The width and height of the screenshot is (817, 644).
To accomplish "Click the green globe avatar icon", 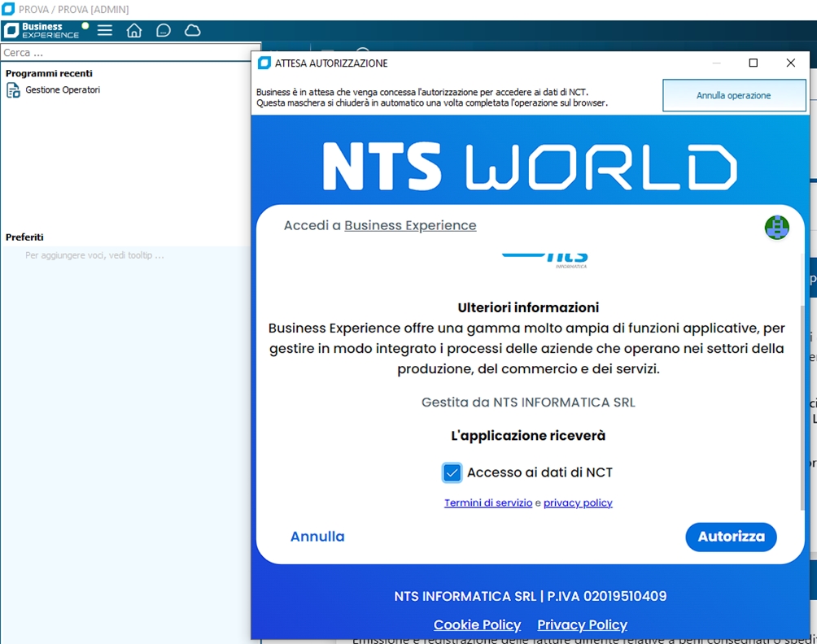I will (x=776, y=228).
